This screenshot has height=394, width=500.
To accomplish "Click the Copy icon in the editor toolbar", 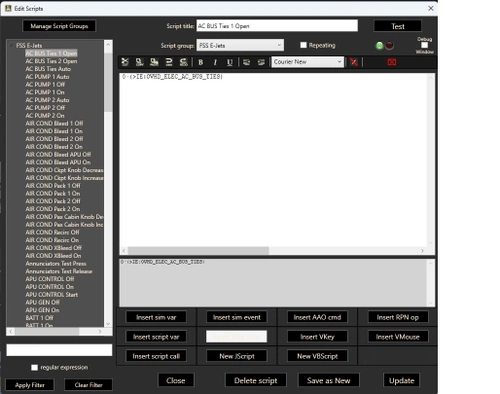I will [139, 62].
